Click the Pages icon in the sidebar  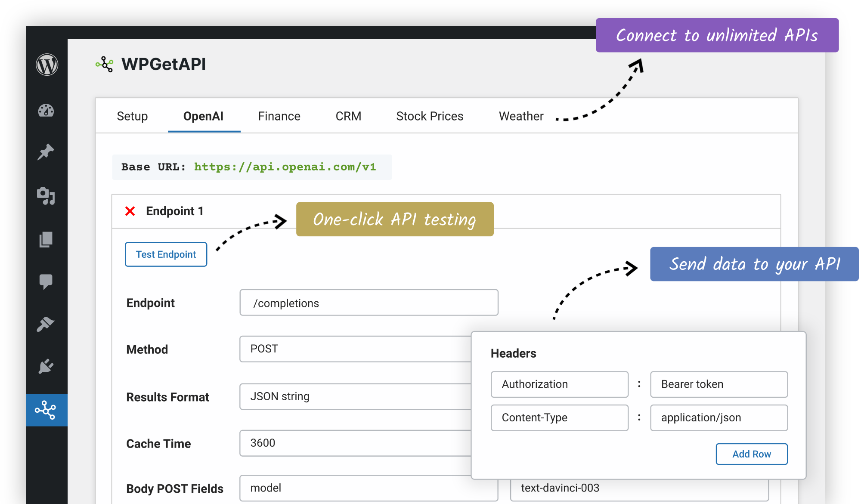(46, 240)
